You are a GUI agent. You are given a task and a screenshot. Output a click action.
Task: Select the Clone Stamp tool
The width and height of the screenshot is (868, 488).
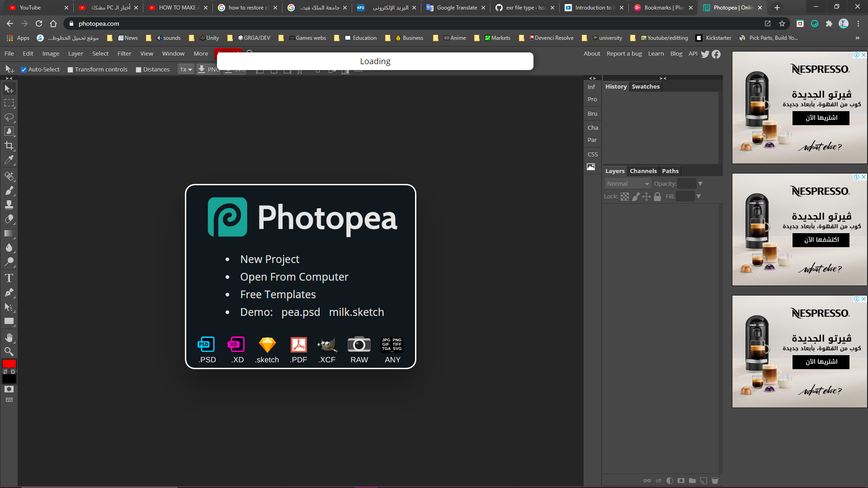pyautogui.click(x=9, y=204)
